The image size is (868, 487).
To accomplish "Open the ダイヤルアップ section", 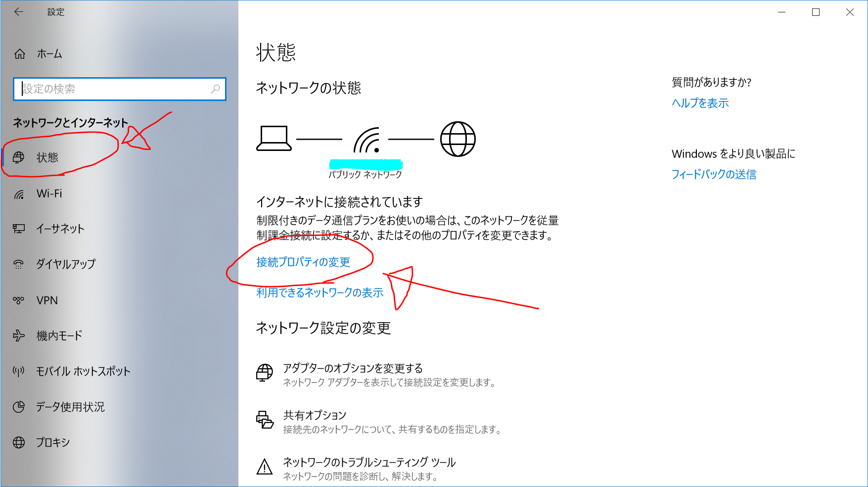I will click(65, 264).
